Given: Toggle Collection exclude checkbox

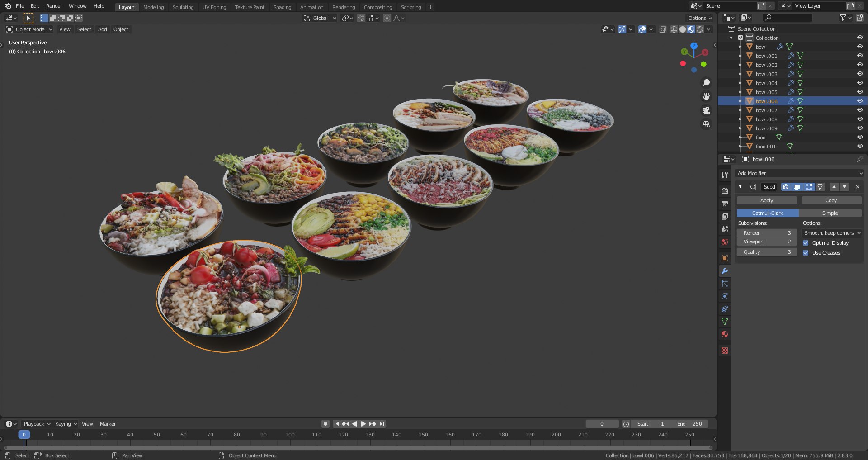Looking at the screenshot, I should [x=741, y=38].
